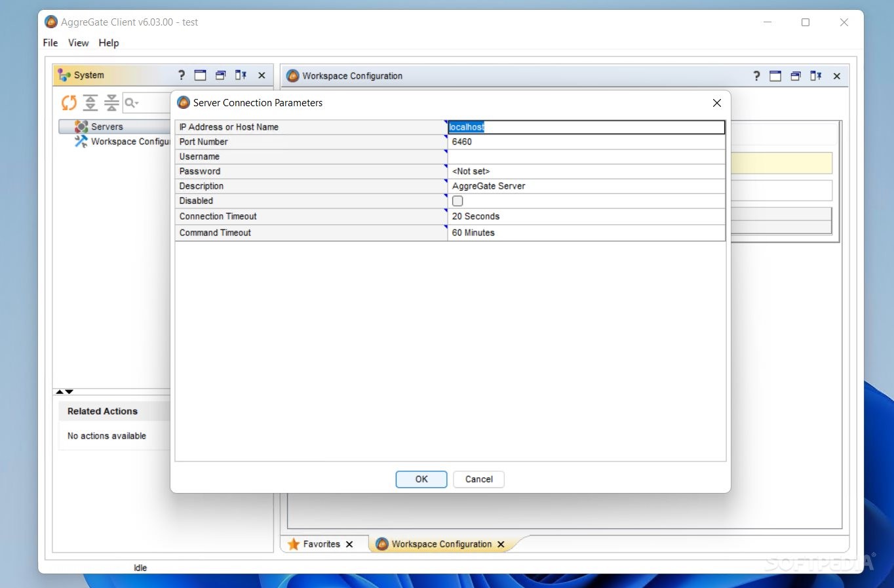Click the empty Username field
The width and height of the screenshot is (894, 588).
pyautogui.click(x=587, y=157)
